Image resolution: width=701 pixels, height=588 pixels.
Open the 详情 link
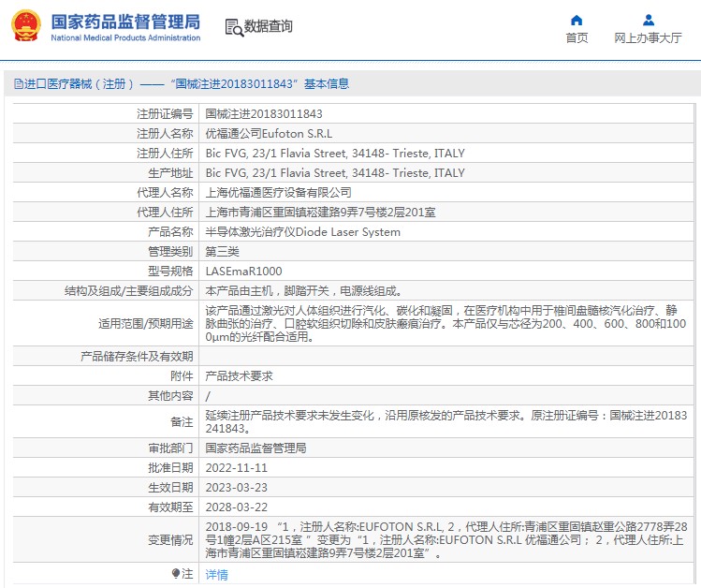[x=216, y=574]
